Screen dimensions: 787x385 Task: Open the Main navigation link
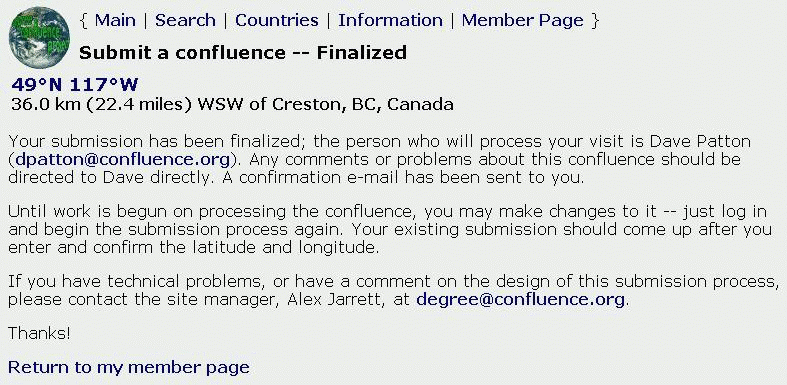[115, 21]
